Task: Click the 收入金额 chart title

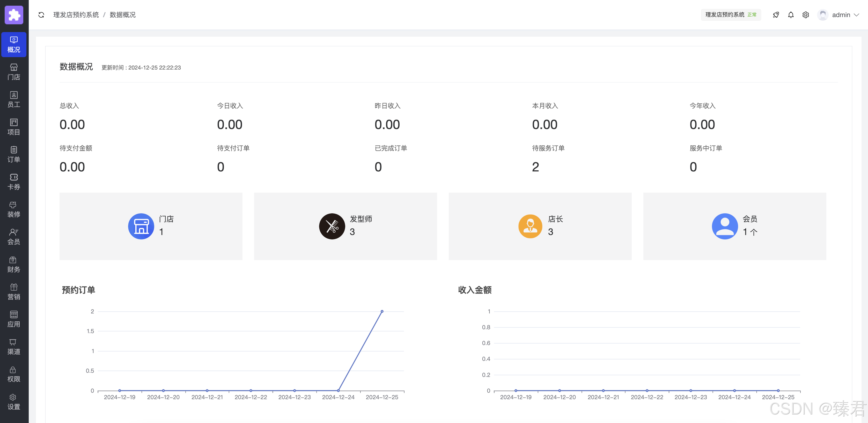Action: pyautogui.click(x=475, y=290)
